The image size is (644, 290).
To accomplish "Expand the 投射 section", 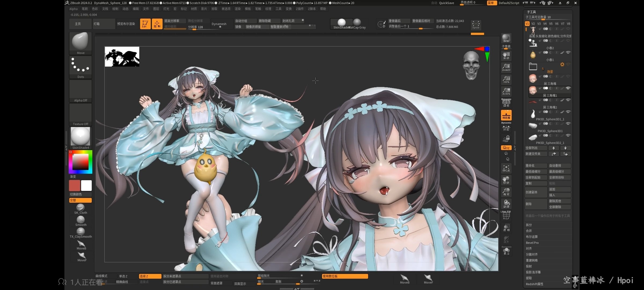I will coord(529,266).
